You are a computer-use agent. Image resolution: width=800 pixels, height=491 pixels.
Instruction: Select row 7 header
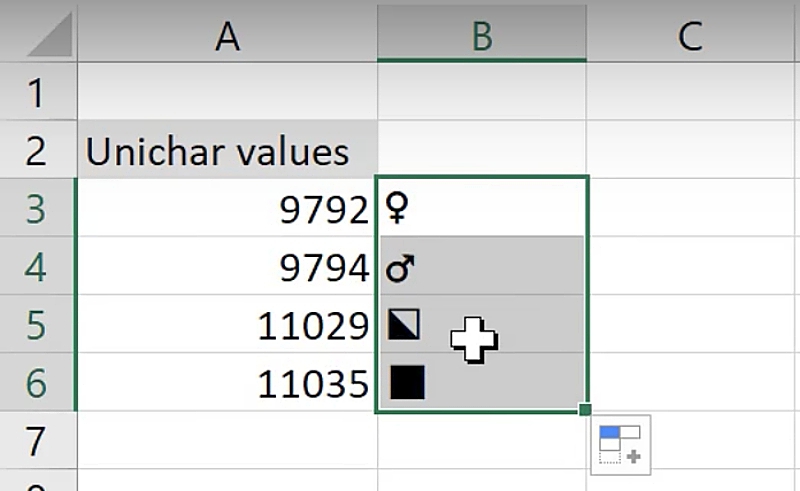tap(37, 440)
